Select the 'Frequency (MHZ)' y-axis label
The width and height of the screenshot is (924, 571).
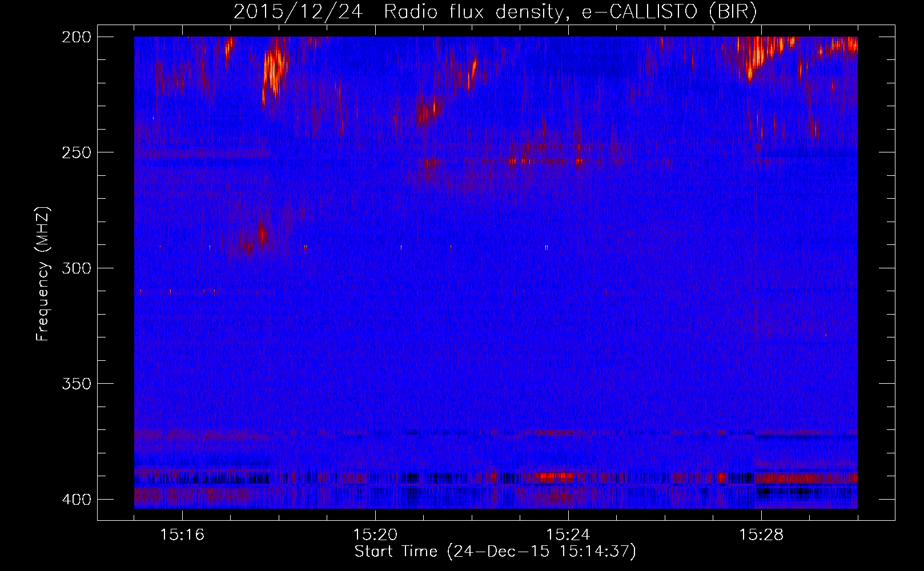pos(43,274)
